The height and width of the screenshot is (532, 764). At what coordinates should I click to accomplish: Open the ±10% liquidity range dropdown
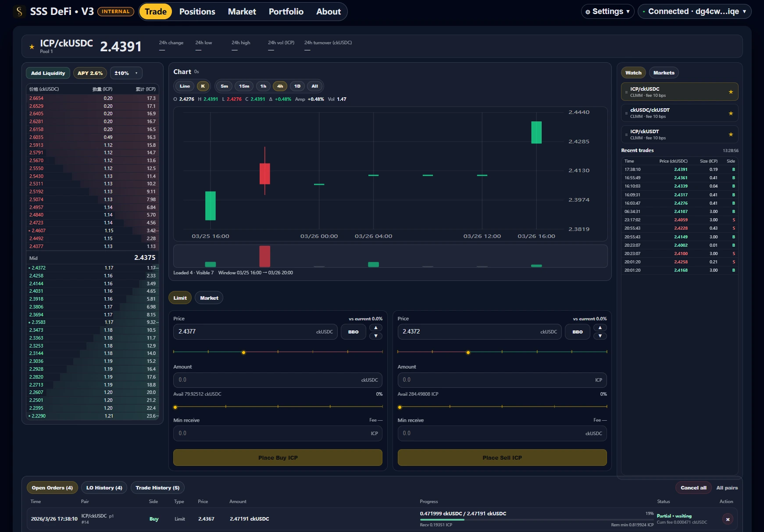point(126,73)
